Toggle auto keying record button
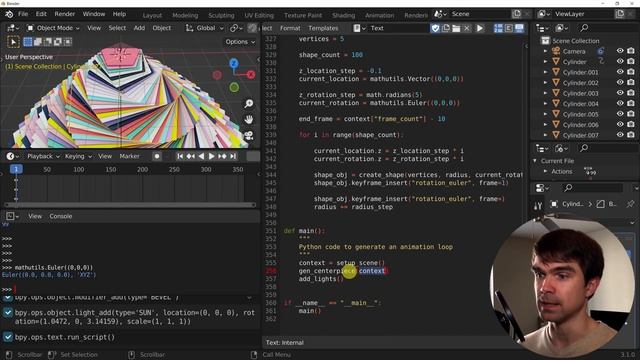Image resolution: width=640 pixels, height=360 pixels. tap(157, 156)
